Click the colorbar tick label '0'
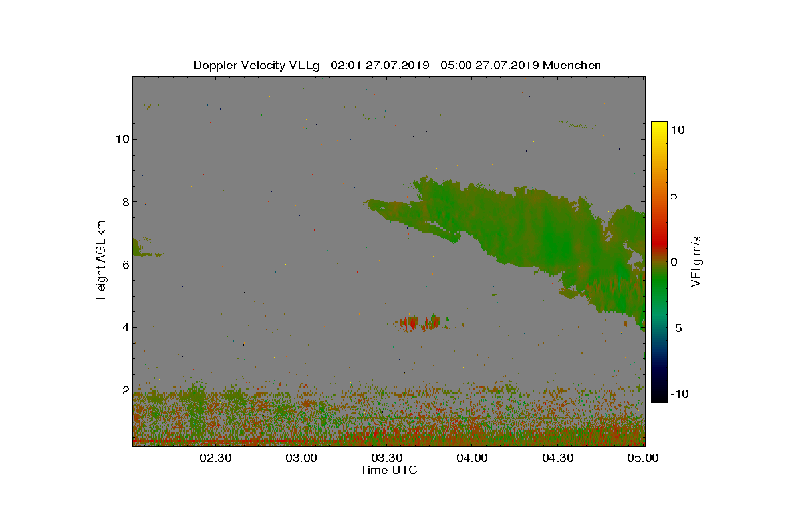Screen dimensions: 798x532 click(x=674, y=262)
